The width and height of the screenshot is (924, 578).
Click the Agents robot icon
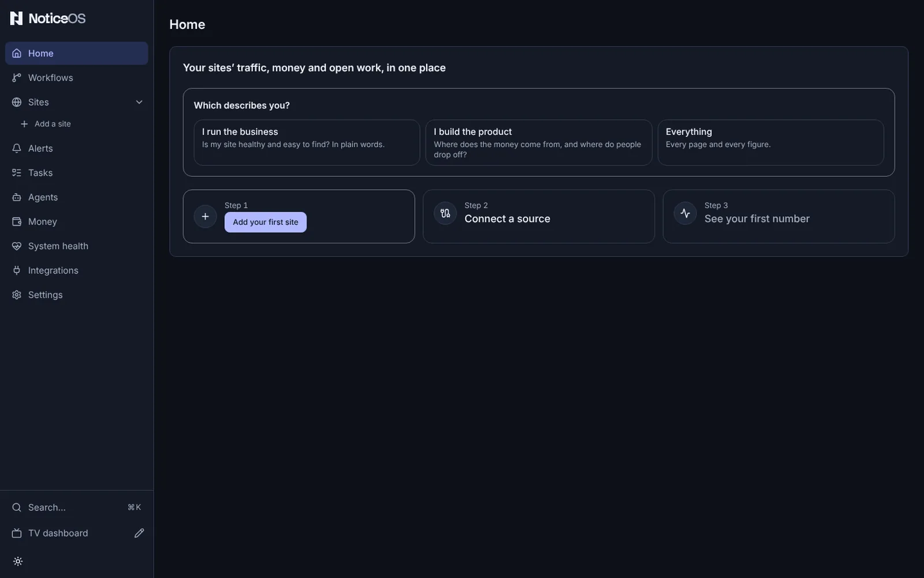pos(17,197)
